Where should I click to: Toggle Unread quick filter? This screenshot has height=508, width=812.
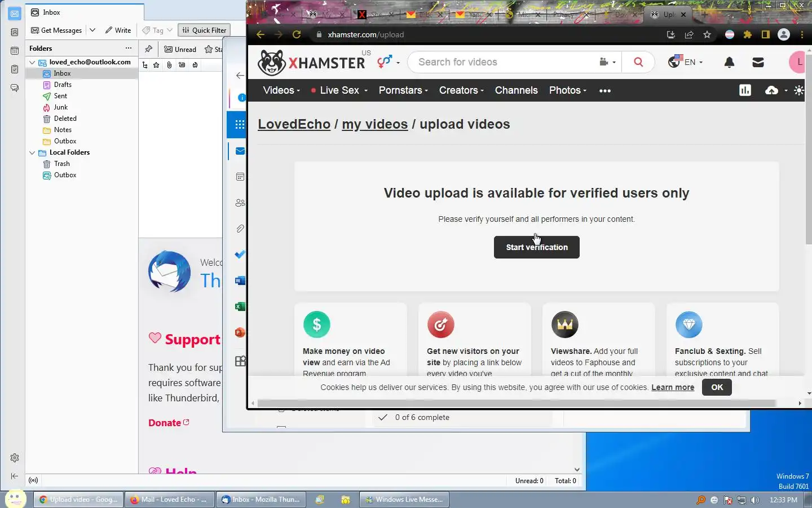click(180, 50)
